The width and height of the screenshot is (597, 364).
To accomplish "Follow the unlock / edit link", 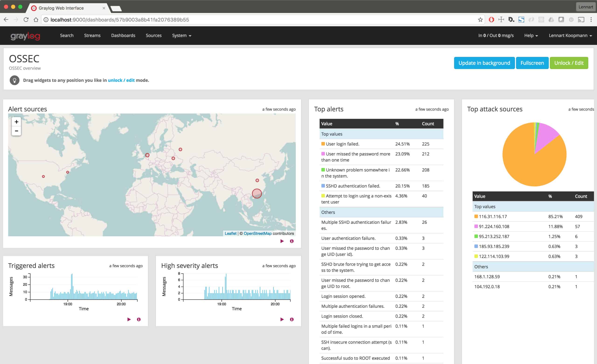I will pyautogui.click(x=121, y=80).
